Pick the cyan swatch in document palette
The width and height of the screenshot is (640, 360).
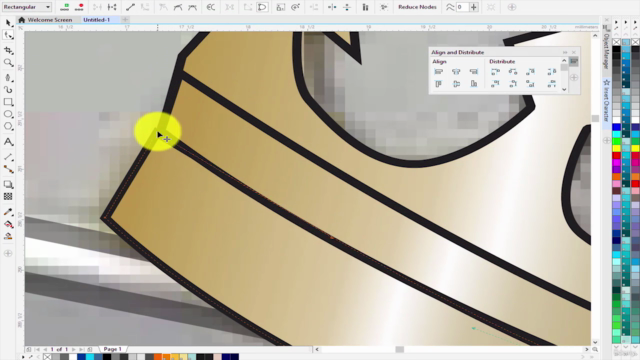pyautogui.click(x=90, y=357)
